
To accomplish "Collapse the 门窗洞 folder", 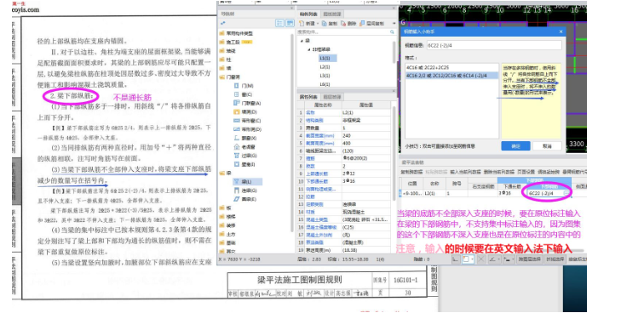I will click(222, 77).
